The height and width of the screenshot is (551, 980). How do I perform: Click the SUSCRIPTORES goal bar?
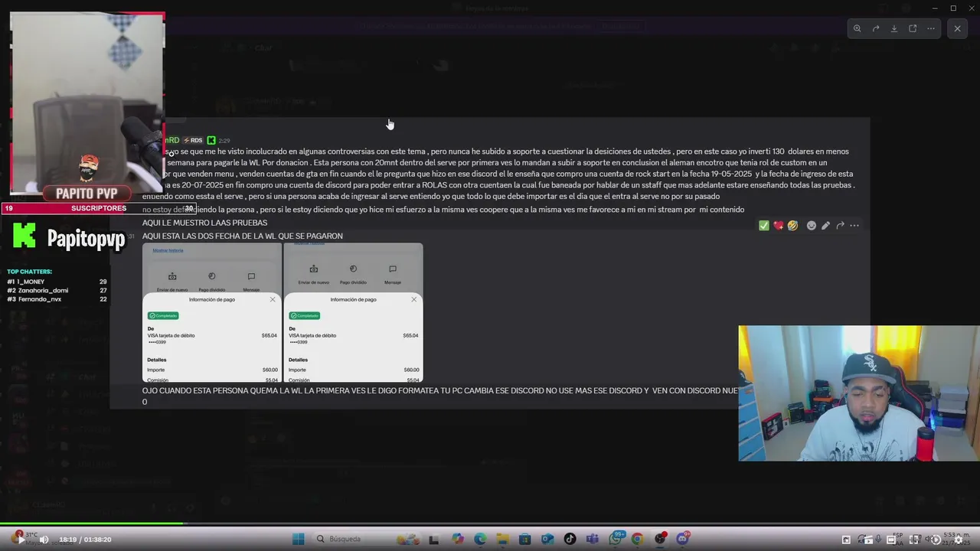(100, 208)
